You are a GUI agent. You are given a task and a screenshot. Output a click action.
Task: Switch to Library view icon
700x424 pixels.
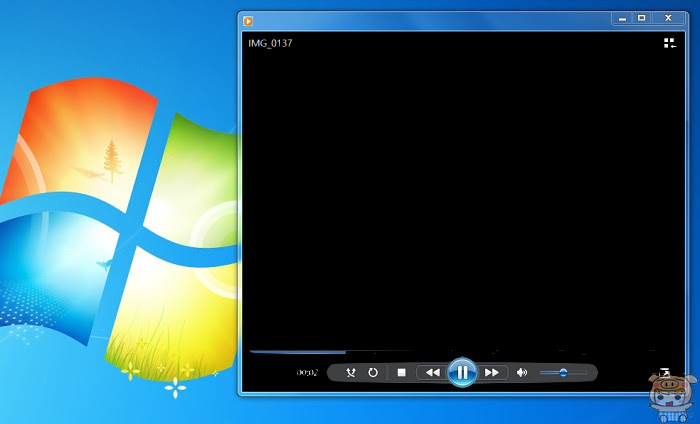click(x=670, y=43)
